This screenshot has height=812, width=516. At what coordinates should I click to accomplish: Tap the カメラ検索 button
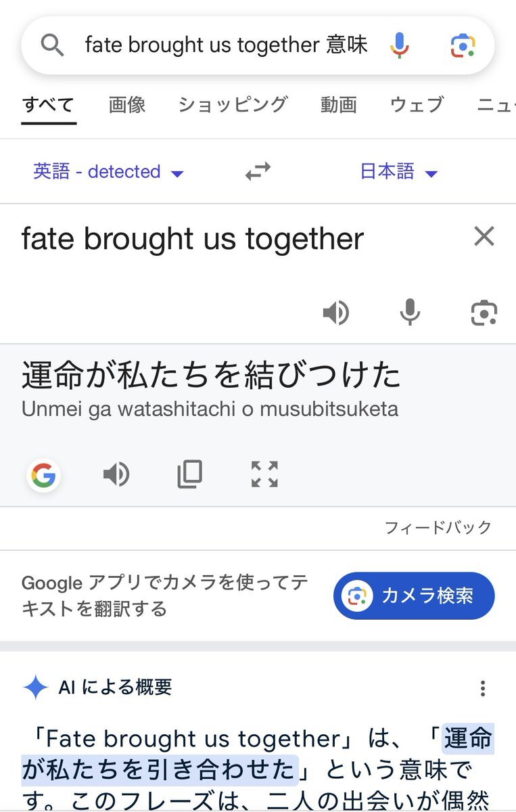414,595
